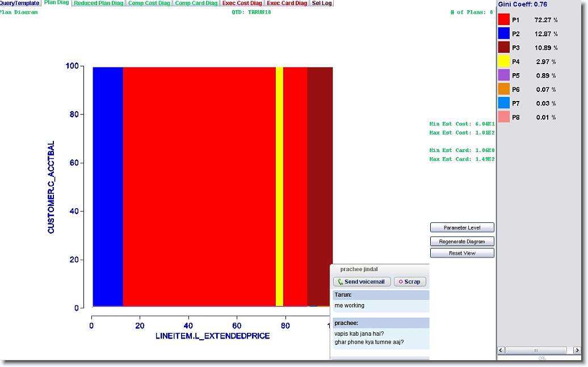Viewport: 588px width, 367px height.
Task: Select the Comp Cost Diag tab
Action: pyautogui.click(x=149, y=3)
